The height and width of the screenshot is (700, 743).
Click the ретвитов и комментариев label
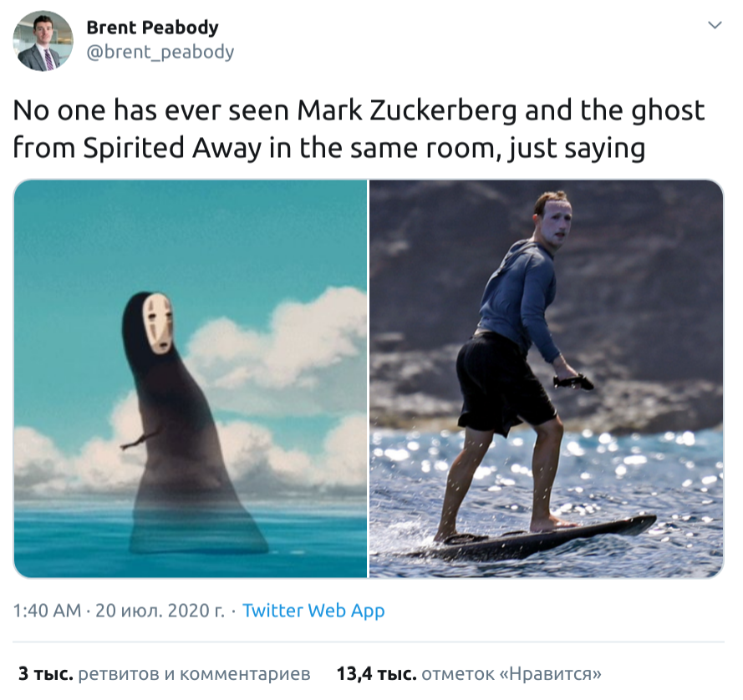click(194, 673)
